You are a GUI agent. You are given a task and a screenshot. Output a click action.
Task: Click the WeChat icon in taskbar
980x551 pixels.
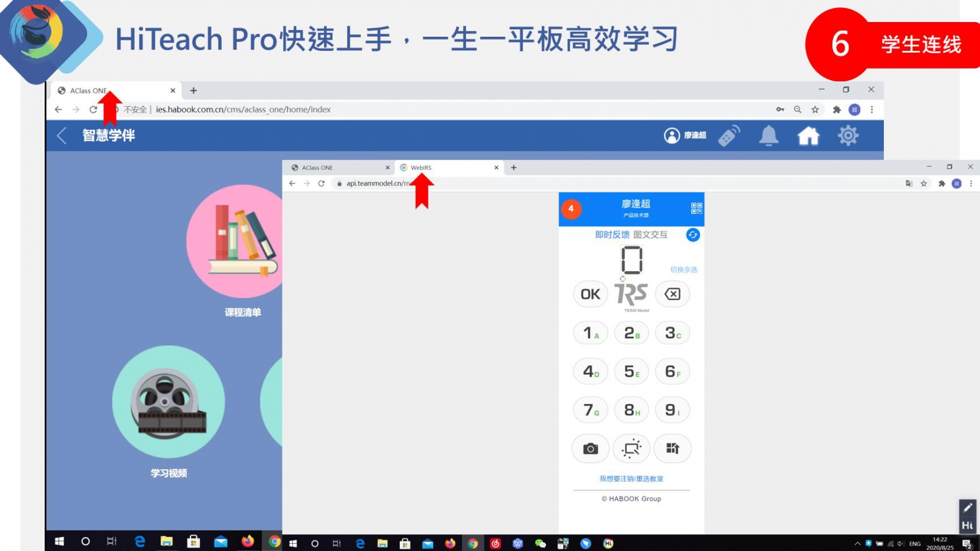(x=540, y=544)
